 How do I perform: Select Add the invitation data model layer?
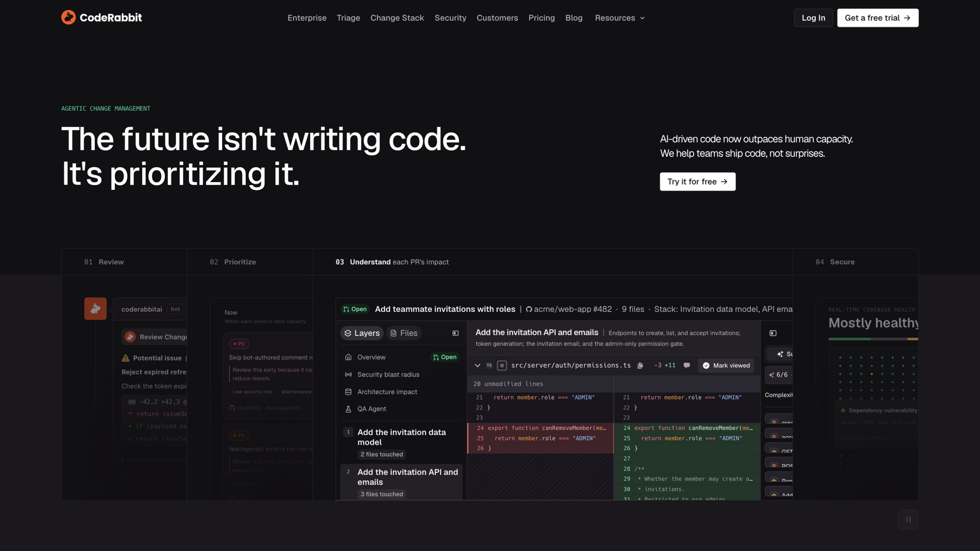401,442
